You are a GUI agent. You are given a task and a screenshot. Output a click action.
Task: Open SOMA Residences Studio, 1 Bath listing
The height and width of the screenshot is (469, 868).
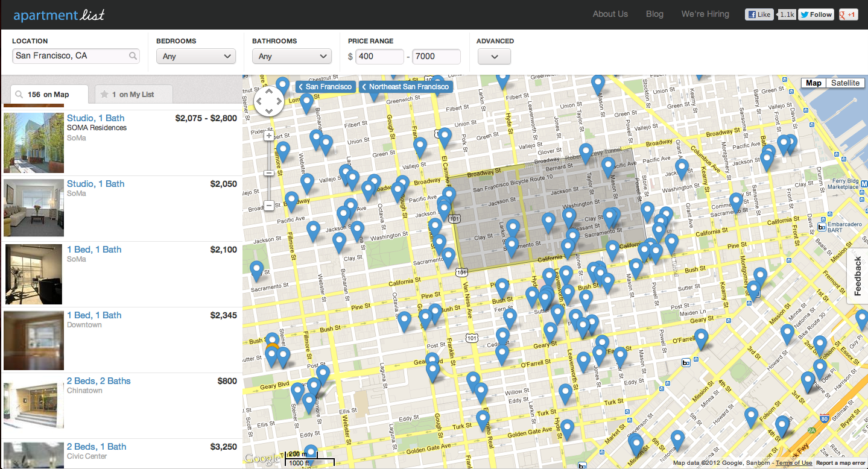click(x=96, y=118)
